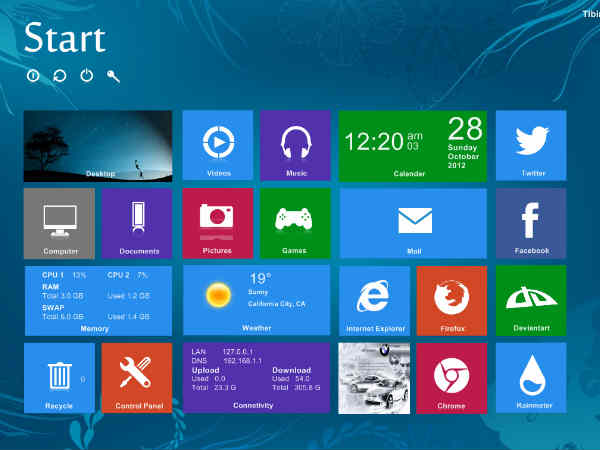Click the user name at top right
The image size is (600, 450).
click(x=591, y=14)
